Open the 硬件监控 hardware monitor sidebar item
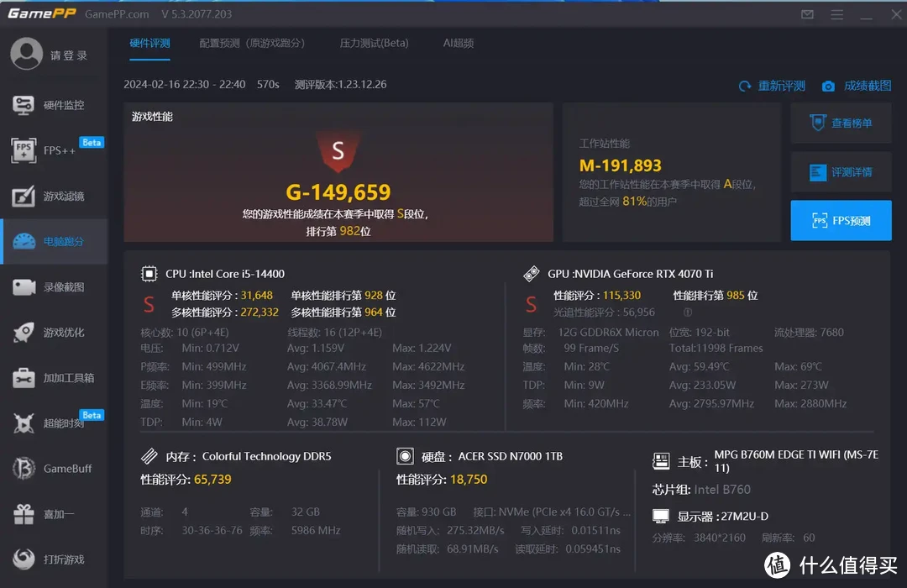 tap(54, 105)
